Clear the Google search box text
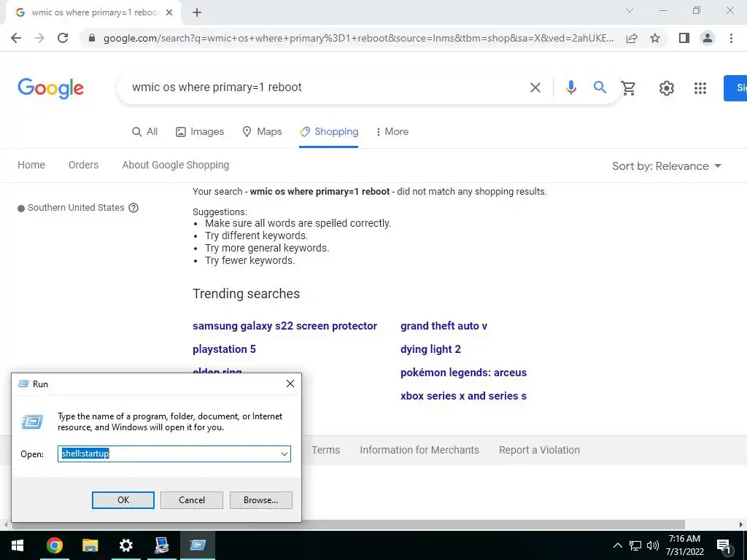 [x=535, y=87]
